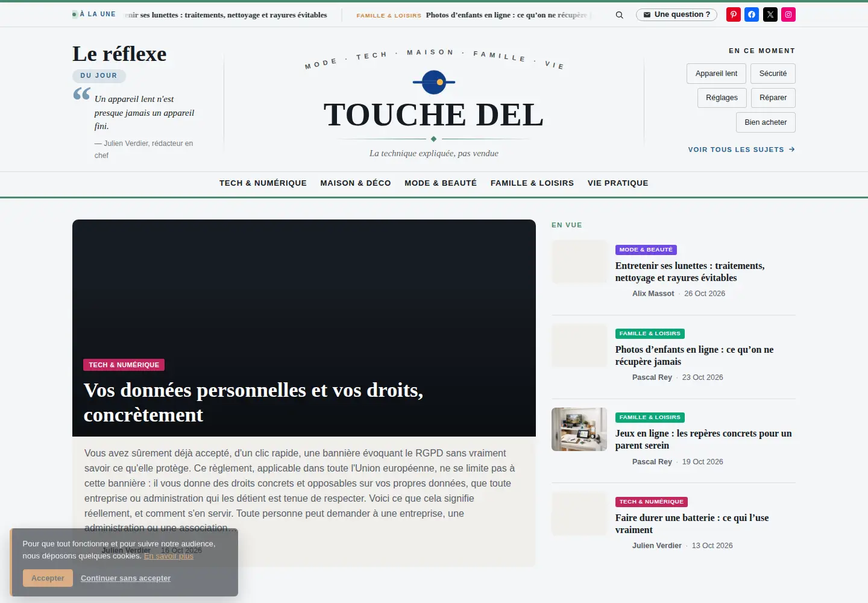868x603 pixels.
Task: Click author Julien Verdier on battery article
Action: [656, 546]
